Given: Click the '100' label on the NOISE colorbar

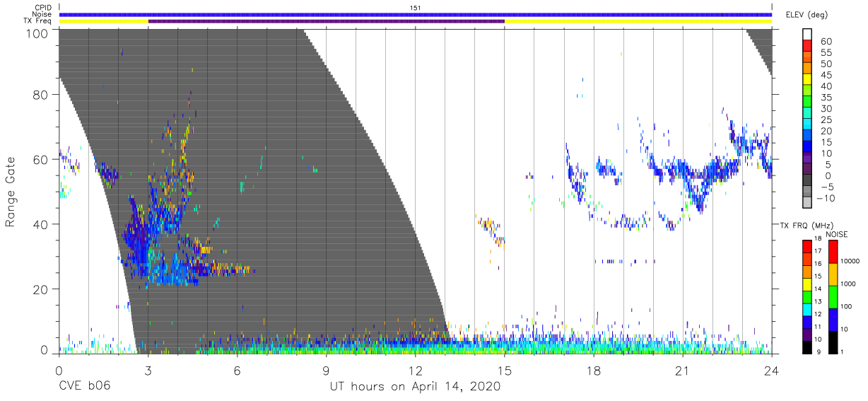Looking at the screenshot, I should pyautogui.click(x=846, y=306).
